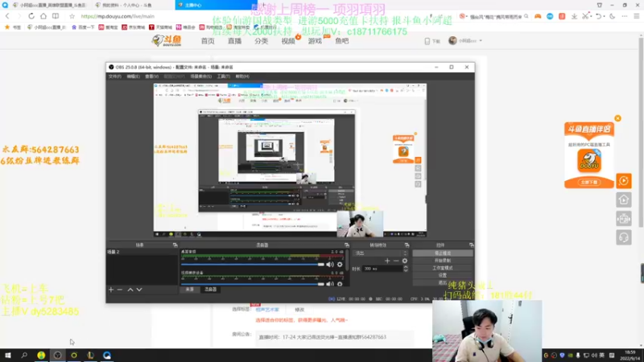Open the second mixer channel gear settings
644x362 pixels.
(340, 284)
